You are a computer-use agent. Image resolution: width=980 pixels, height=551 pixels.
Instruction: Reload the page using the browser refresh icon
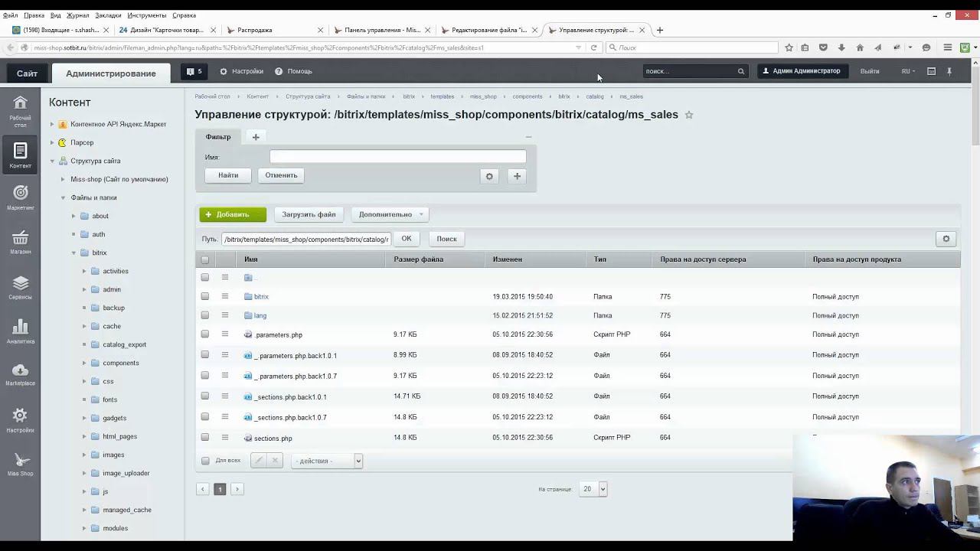point(593,47)
